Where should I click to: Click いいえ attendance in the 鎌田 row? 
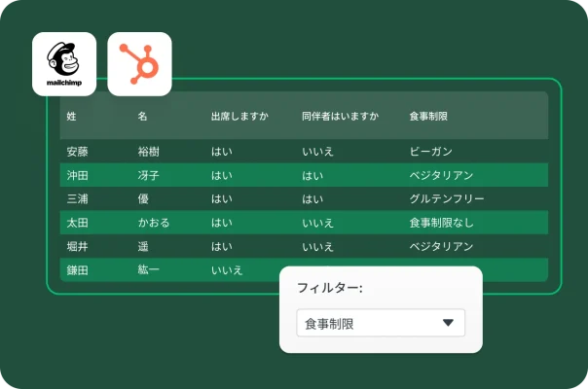(227, 269)
